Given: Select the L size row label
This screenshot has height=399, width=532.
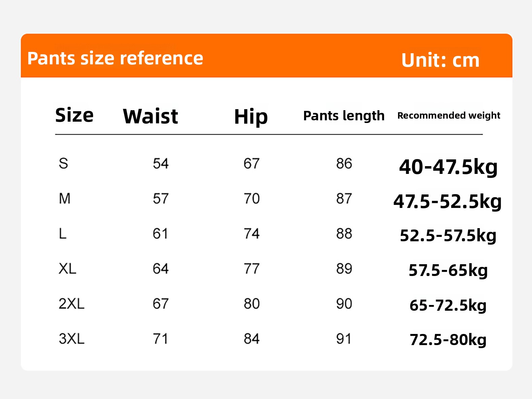Looking at the screenshot, I should (63, 234).
